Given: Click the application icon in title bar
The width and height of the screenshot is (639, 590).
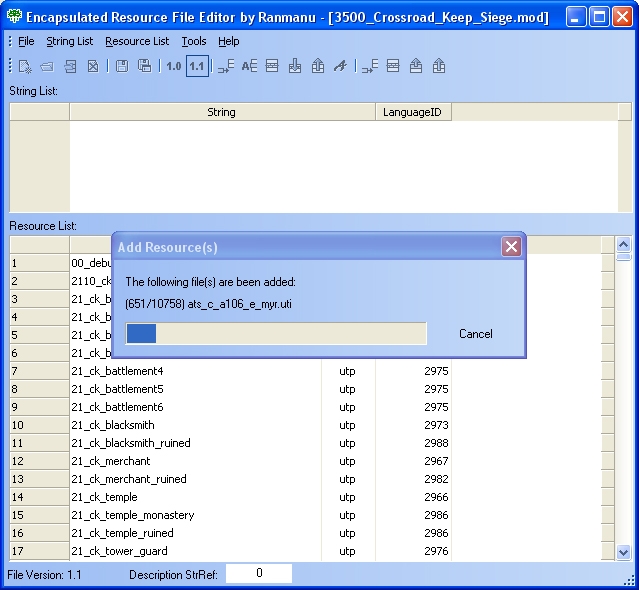Looking at the screenshot, I should point(14,17).
